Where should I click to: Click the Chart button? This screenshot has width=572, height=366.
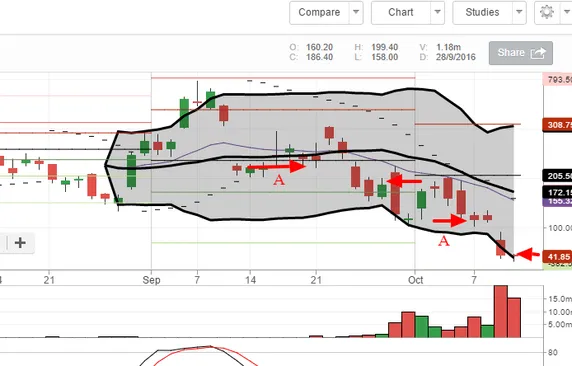pyautogui.click(x=401, y=12)
